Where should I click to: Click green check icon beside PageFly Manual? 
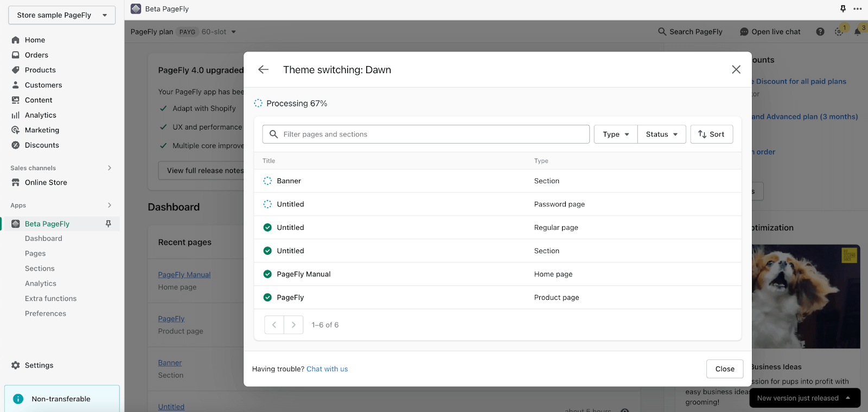(x=267, y=274)
